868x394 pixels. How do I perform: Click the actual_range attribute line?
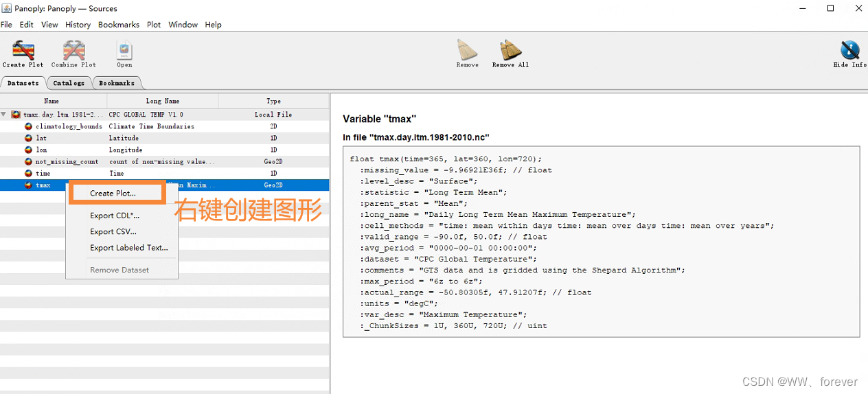475,292
